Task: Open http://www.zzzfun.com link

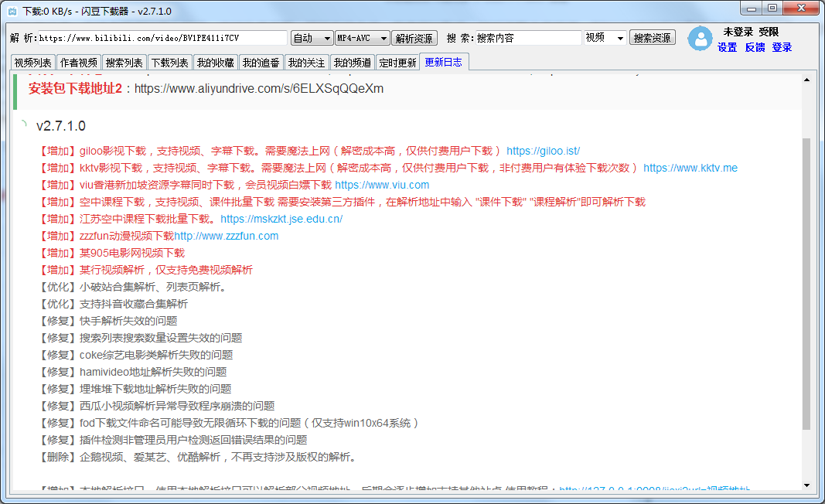Action: pyautogui.click(x=227, y=236)
